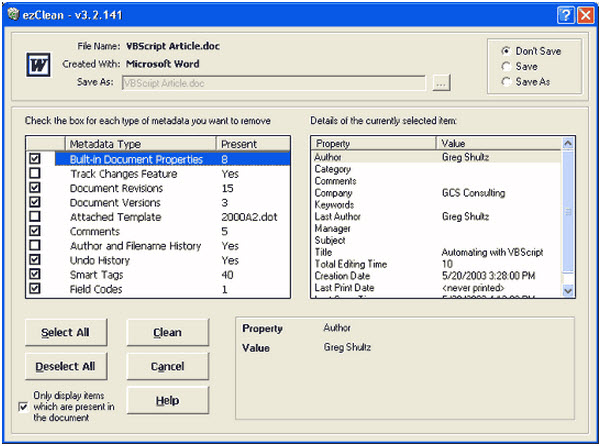
Task: Click the Automating with VBScript title value
Action: [492, 252]
